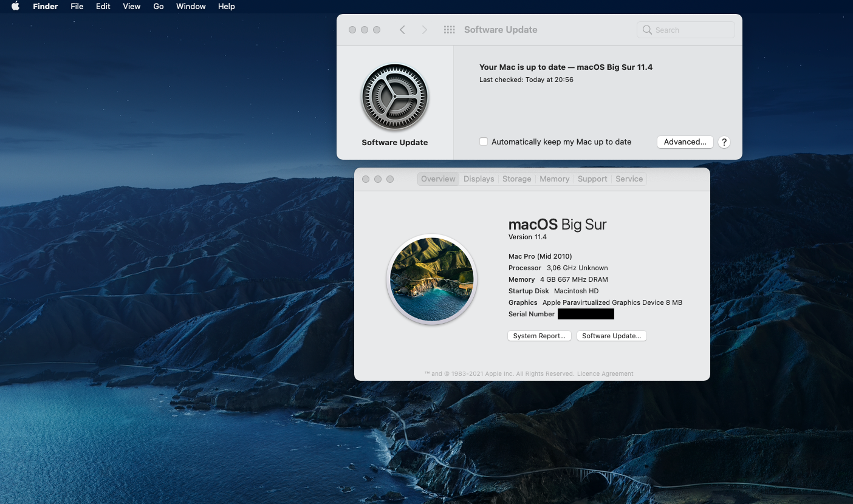Open the Licence Agreement link
This screenshot has width=853, height=504.
(x=605, y=374)
